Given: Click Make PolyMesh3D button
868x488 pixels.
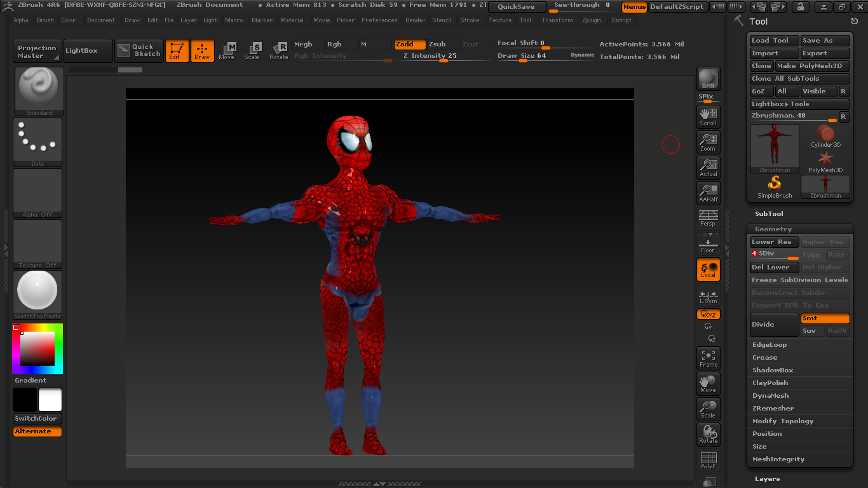Looking at the screenshot, I should click(x=812, y=66).
